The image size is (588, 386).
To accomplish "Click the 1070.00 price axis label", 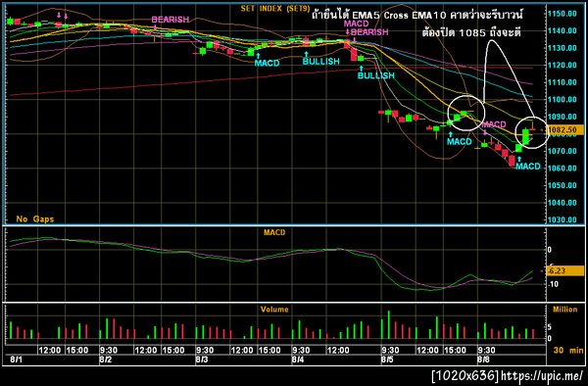I will point(563,151).
